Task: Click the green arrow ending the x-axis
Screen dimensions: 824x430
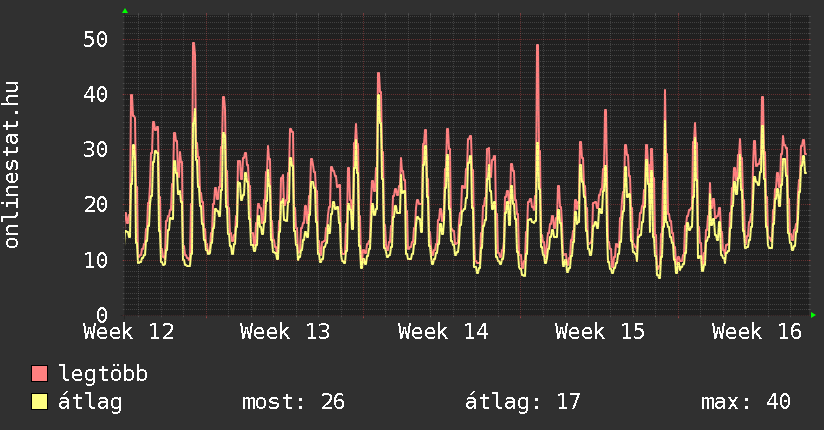Action: pyautogui.click(x=813, y=315)
